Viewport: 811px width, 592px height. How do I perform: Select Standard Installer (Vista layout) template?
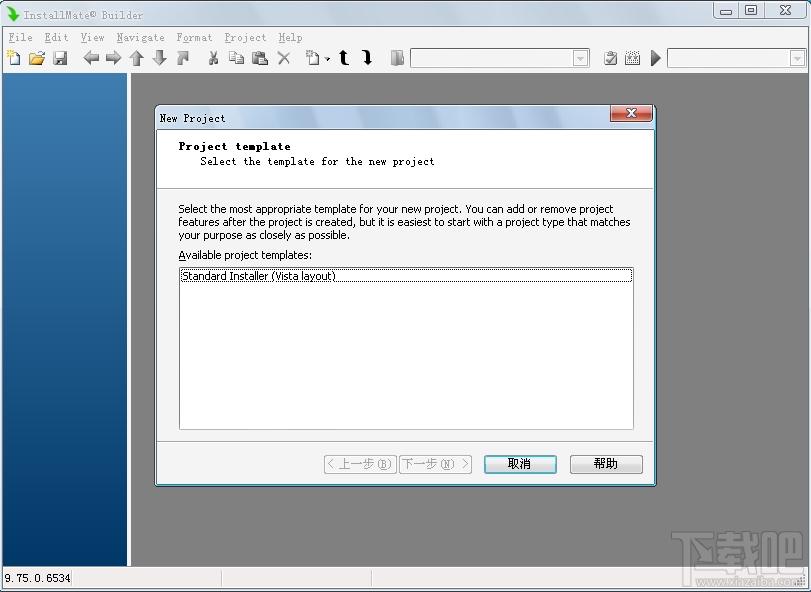(x=406, y=276)
